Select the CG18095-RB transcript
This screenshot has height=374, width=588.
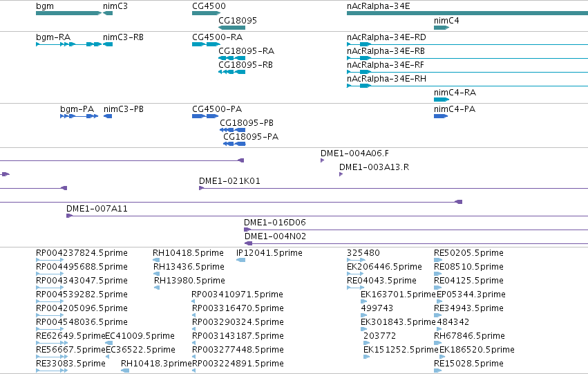[231, 72]
